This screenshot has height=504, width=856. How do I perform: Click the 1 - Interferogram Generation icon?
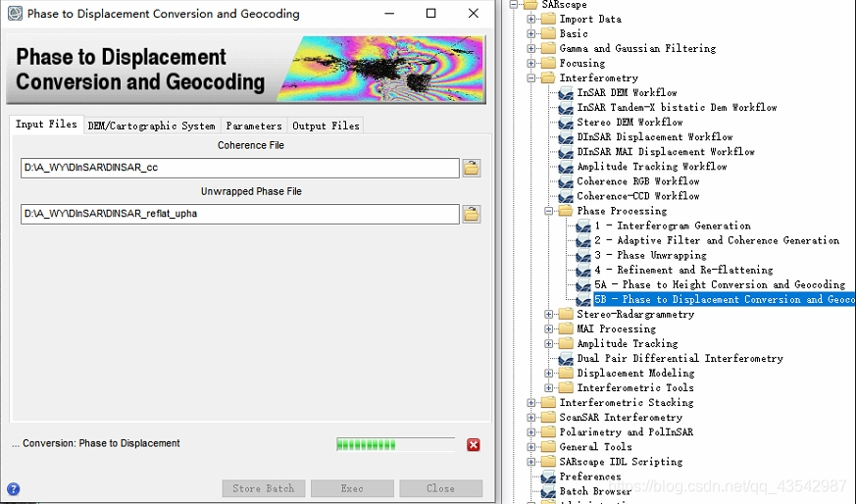(x=583, y=227)
